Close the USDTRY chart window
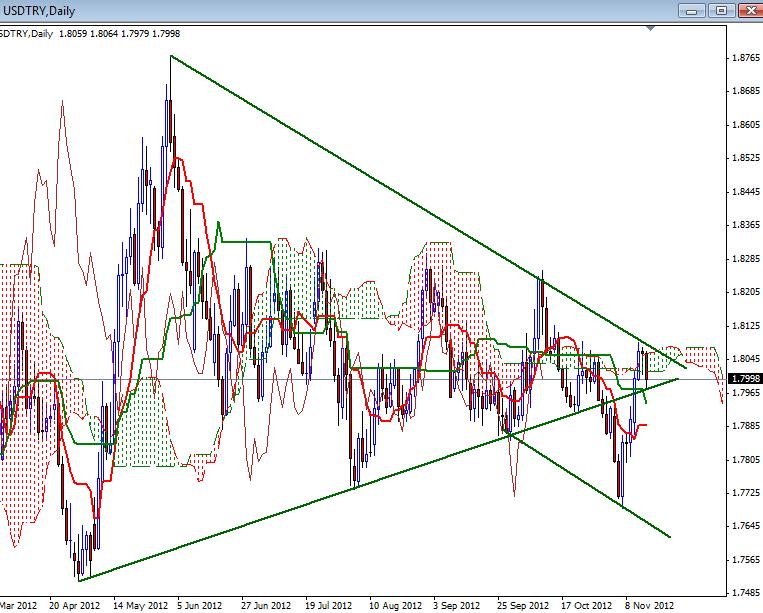Screen dimensions: 763x613 (751, 10)
